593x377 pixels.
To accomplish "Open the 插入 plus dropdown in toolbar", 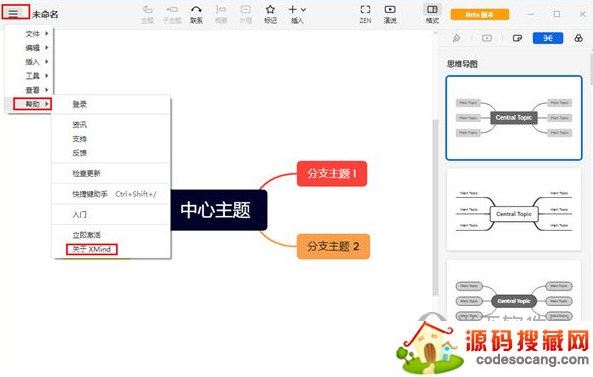I will point(297,14).
